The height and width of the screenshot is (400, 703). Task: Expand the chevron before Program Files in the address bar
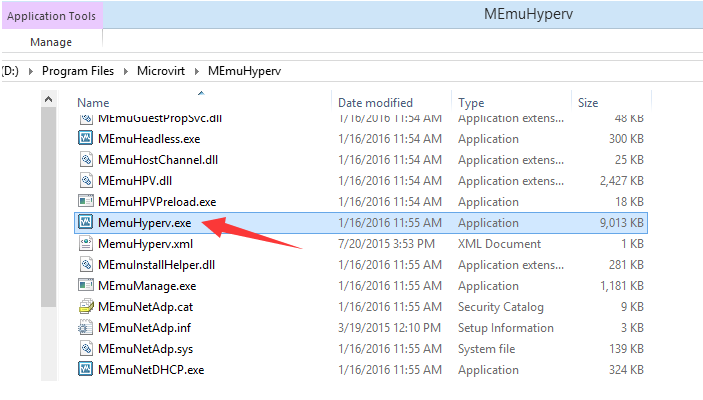(x=32, y=71)
